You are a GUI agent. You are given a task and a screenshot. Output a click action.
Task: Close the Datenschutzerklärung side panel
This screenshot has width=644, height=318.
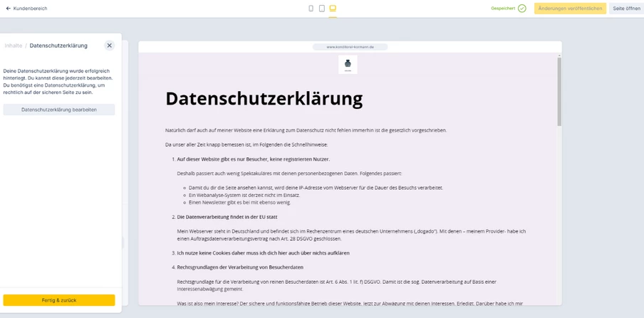pyautogui.click(x=109, y=46)
